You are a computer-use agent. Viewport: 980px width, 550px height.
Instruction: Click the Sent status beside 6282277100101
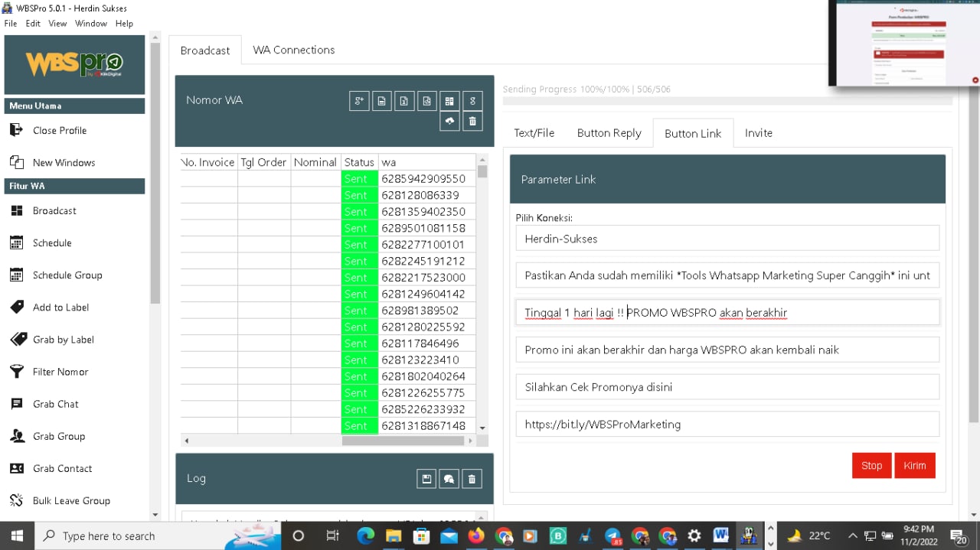(x=360, y=244)
